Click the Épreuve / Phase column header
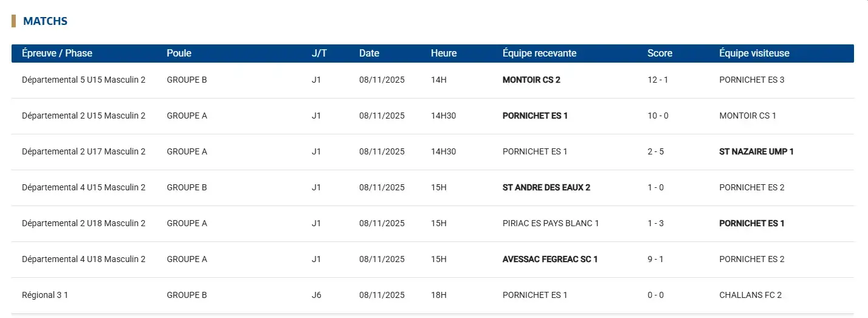 [57, 53]
